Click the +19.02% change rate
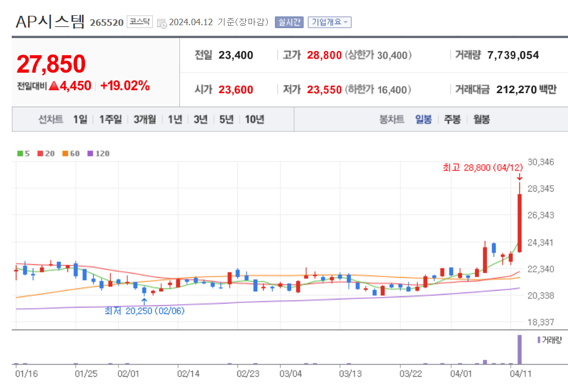The image size is (568, 392). click(x=125, y=86)
